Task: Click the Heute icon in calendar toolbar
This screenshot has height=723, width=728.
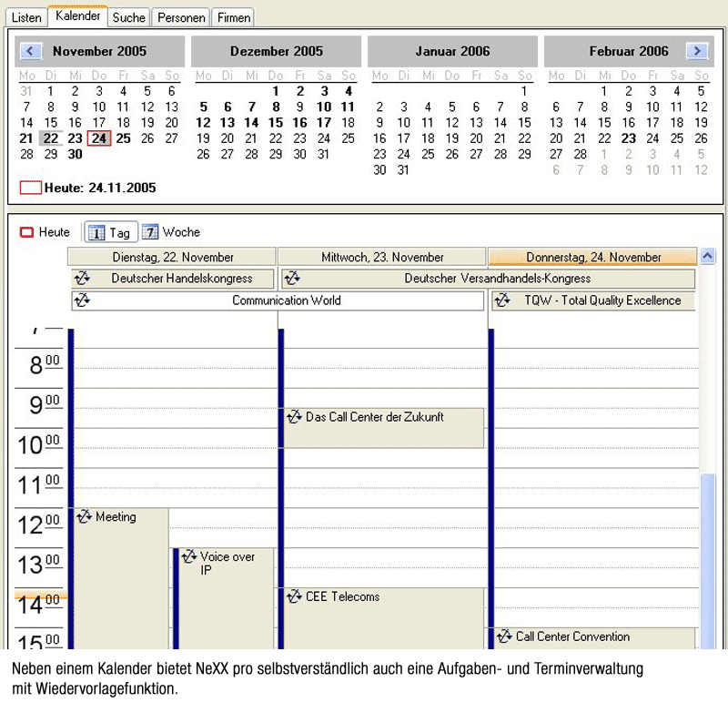Action: [27, 233]
